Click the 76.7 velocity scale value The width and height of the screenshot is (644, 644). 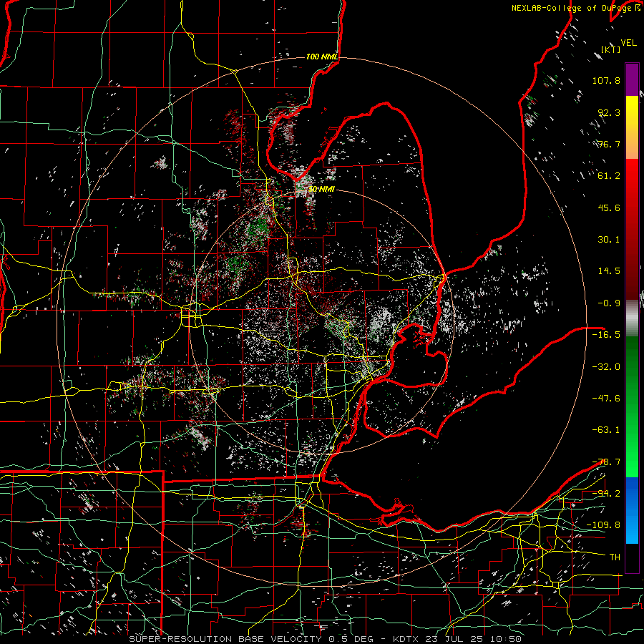tap(609, 144)
